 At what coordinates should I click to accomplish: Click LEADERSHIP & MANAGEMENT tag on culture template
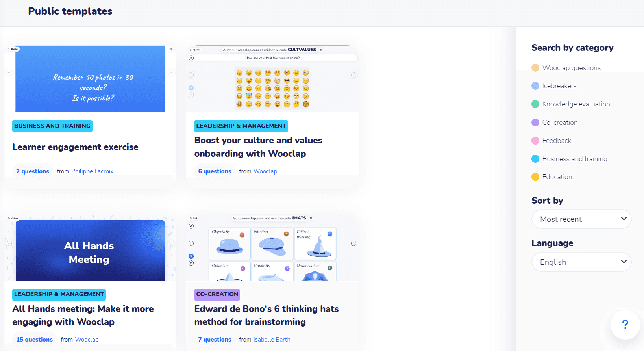click(241, 126)
